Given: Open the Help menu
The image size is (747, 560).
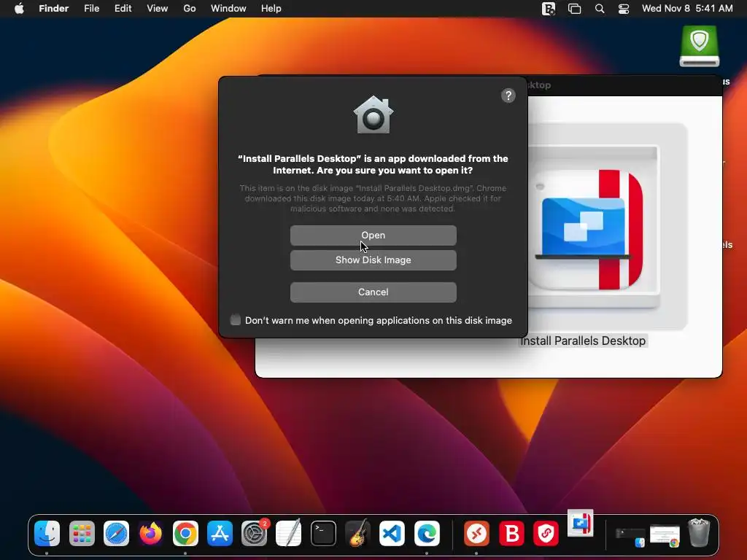Looking at the screenshot, I should pos(271,9).
